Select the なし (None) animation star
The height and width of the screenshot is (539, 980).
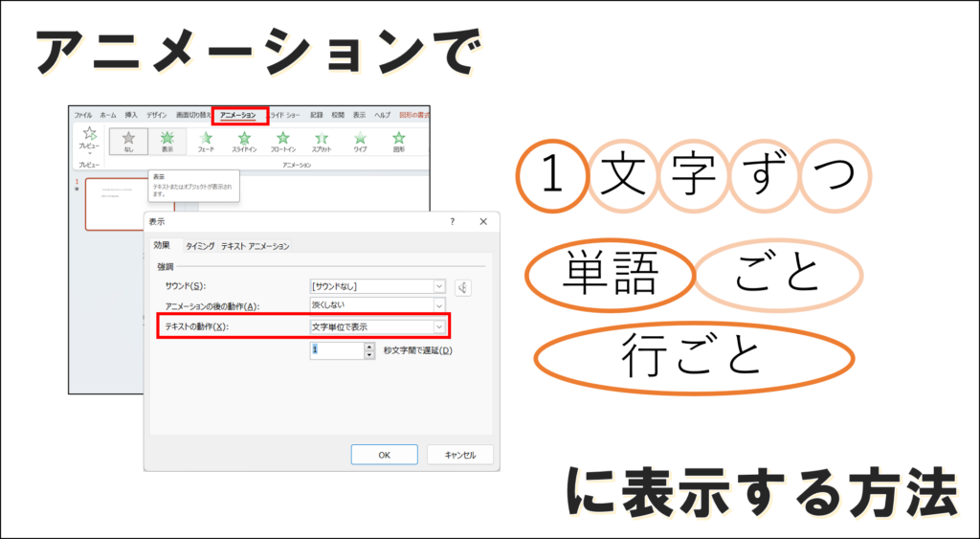coord(128,141)
